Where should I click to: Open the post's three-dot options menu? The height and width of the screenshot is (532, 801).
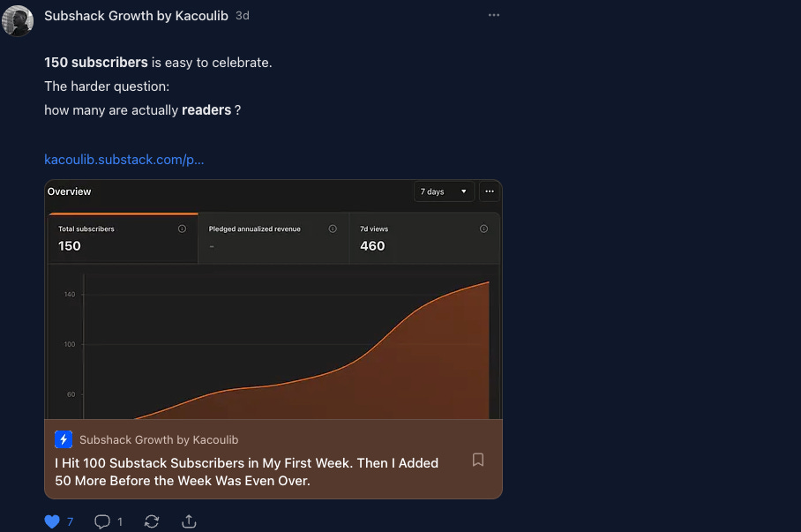(493, 15)
